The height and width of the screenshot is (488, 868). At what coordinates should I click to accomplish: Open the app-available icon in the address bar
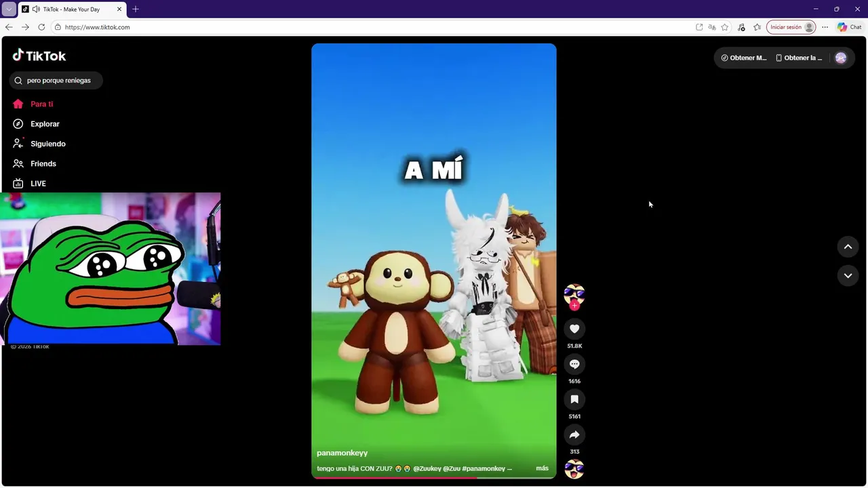point(699,27)
